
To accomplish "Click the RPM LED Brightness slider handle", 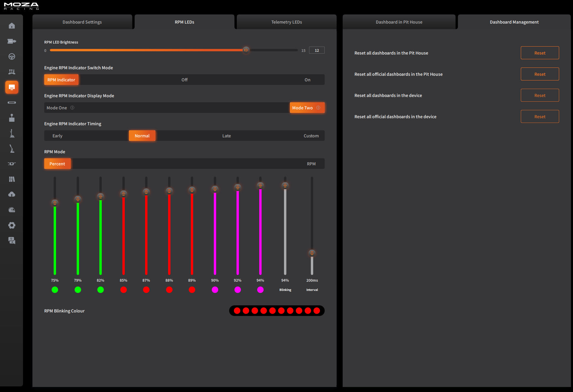I will click(x=246, y=50).
